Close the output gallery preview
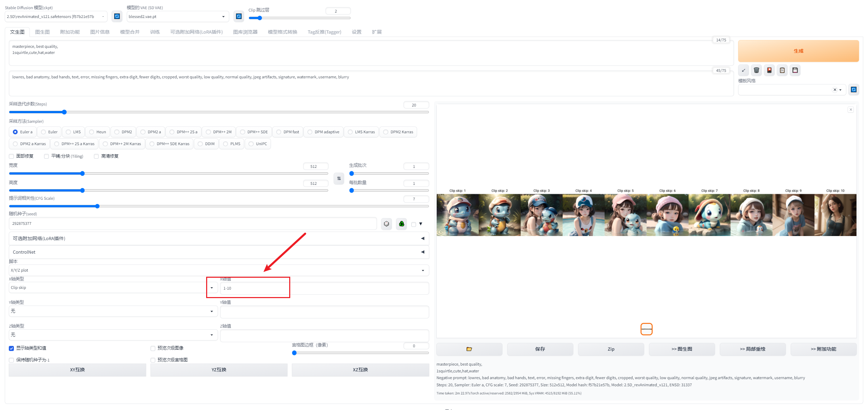 tap(851, 110)
